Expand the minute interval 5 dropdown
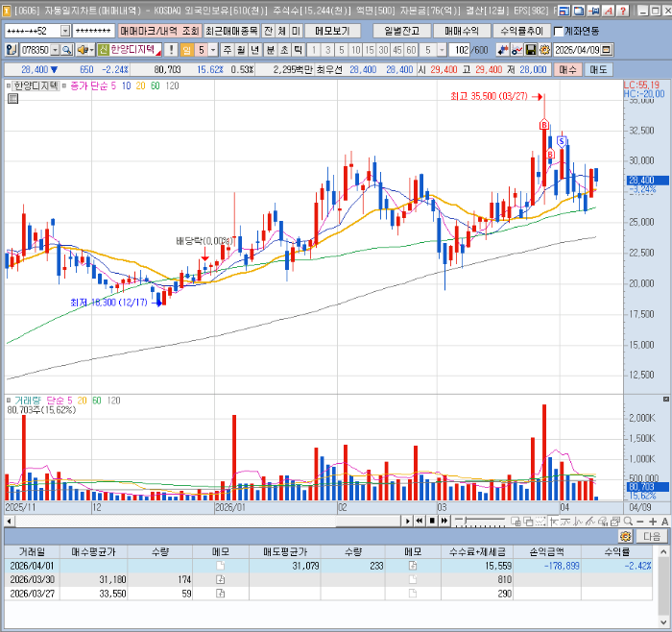Viewport: 672px width, 632px height. pos(442,50)
